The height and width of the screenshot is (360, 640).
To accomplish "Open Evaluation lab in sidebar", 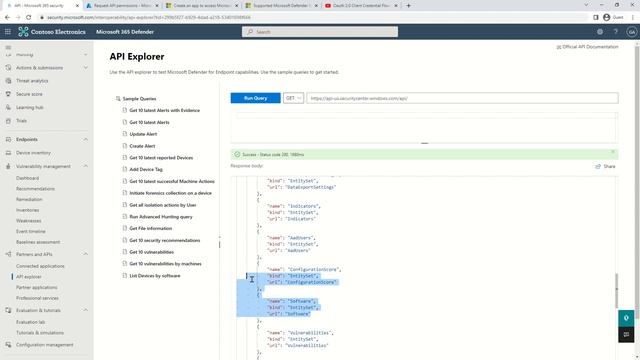I will (31, 322).
